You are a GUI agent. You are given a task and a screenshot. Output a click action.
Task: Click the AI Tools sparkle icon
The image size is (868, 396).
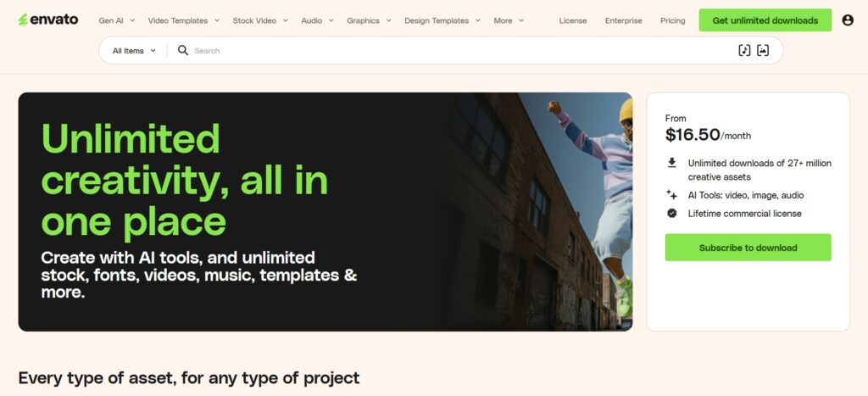671,195
